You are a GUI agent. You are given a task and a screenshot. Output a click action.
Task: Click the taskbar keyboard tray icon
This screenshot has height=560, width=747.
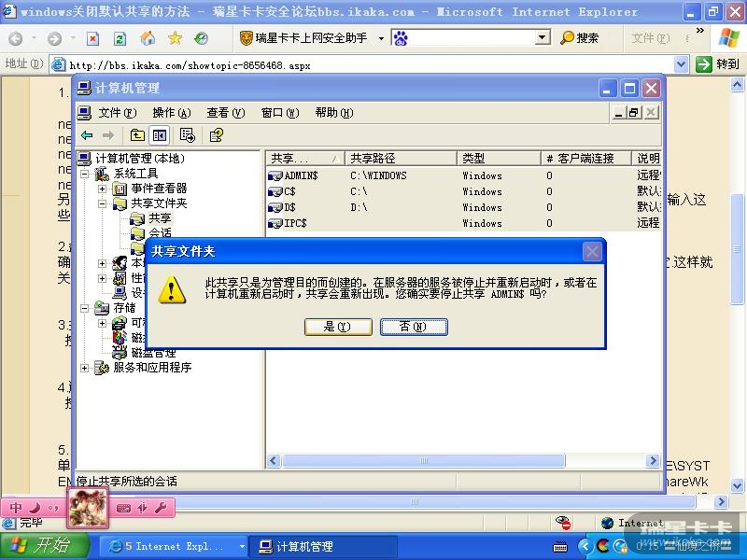pyautogui.click(x=560, y=547)
